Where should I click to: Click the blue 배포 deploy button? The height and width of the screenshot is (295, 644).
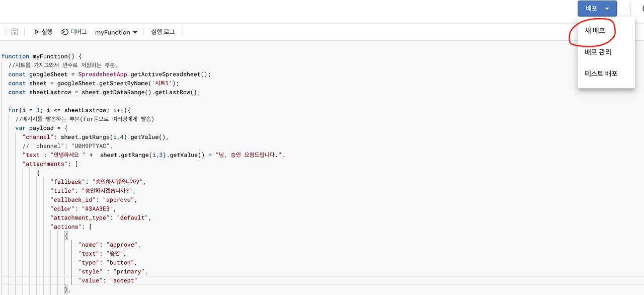click(x=592, y=8)
